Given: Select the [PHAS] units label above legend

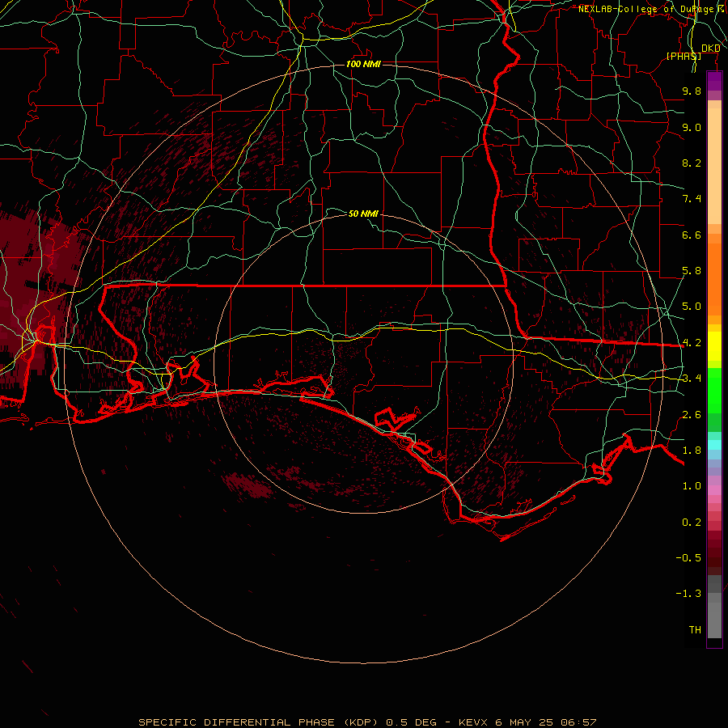Looking at the screenshot, I should (x=684, y=56).
